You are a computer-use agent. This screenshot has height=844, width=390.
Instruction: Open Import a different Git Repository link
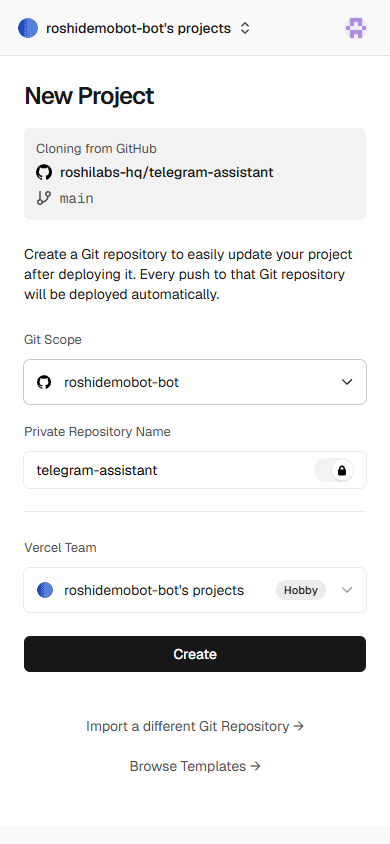[195, 727]
